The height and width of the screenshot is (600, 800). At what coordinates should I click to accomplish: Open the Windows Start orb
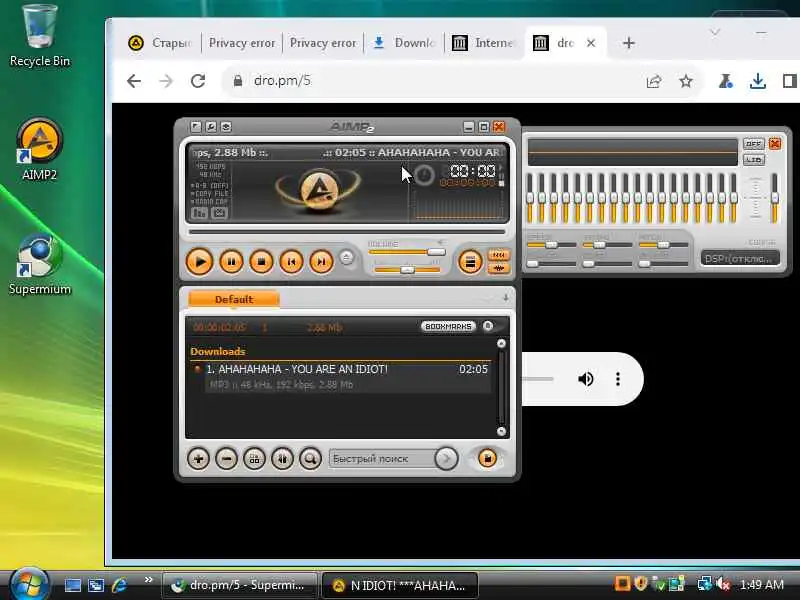[x=29, y=583]
